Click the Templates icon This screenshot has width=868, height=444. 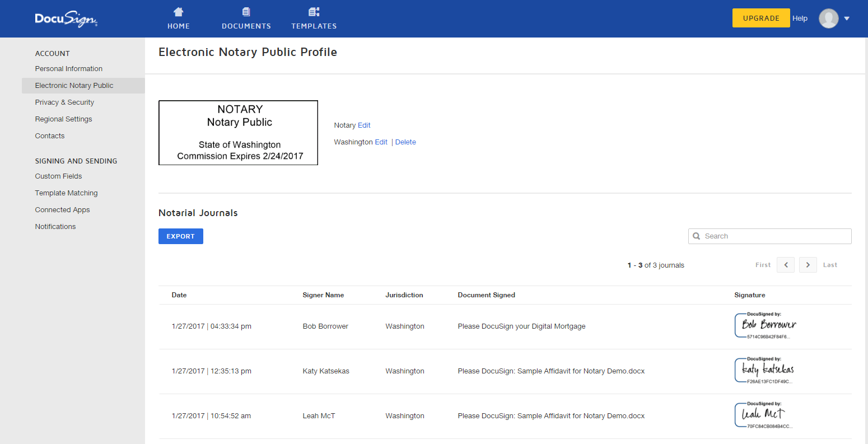point(314,12)
